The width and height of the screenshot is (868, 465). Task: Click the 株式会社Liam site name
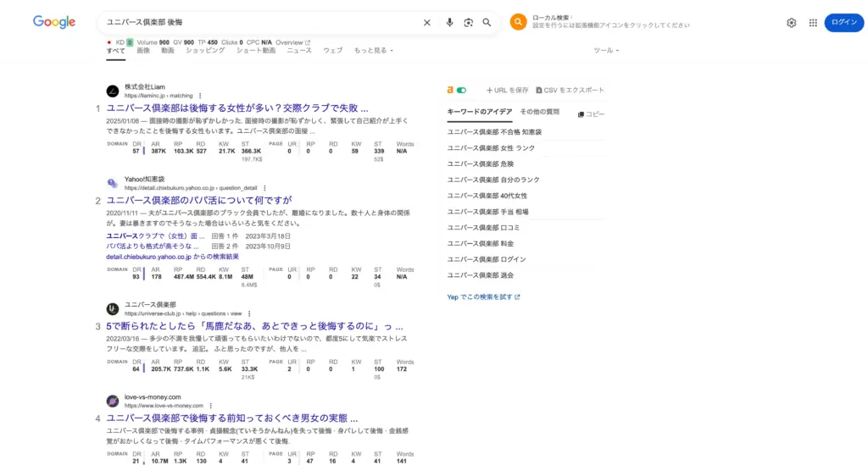[x=144, y=86]
